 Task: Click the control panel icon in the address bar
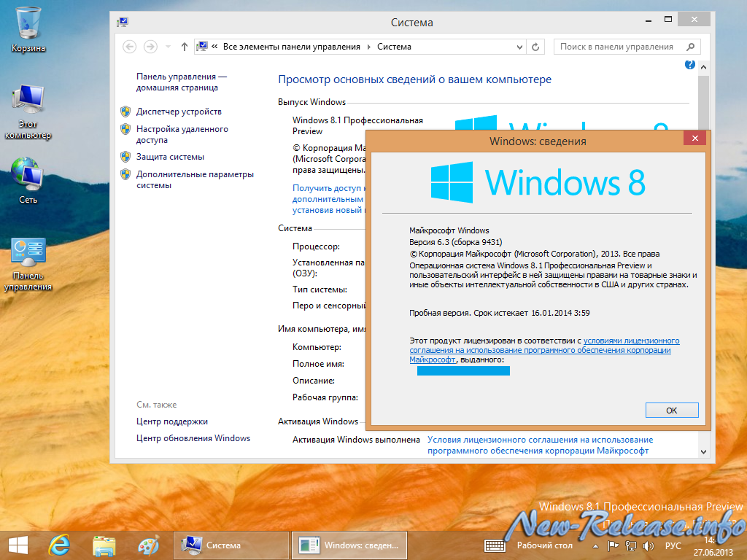(202, 46)
